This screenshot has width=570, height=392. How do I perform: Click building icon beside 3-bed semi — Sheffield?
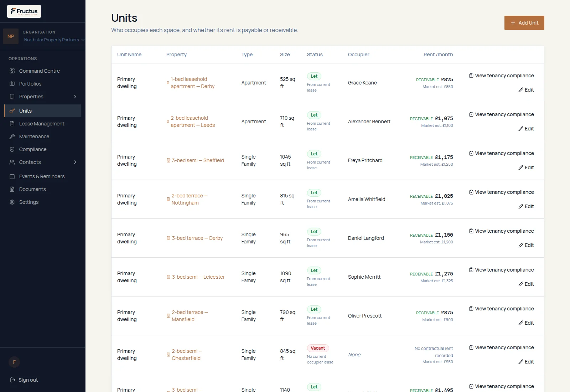(x=169, y=160)
